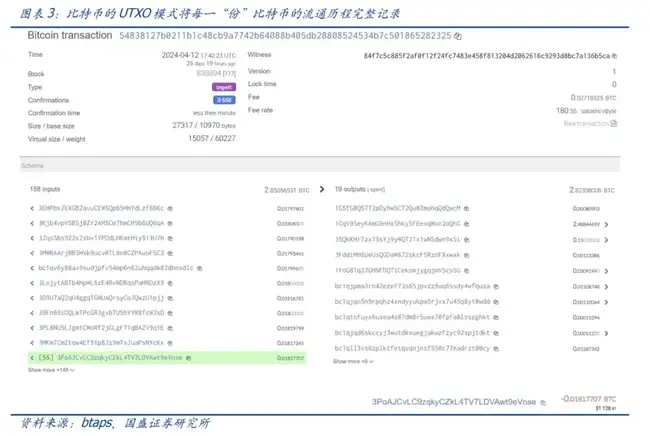Copy input address starting with 3Kjb4
Viewport: 650px width, 436px height.
tap(170, 223)
